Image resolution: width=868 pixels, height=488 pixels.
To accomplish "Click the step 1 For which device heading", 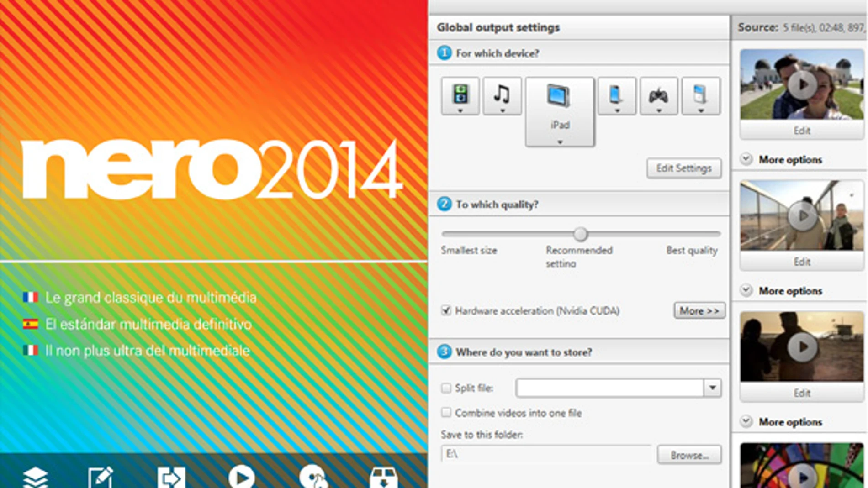I will [x=497, y=53].
